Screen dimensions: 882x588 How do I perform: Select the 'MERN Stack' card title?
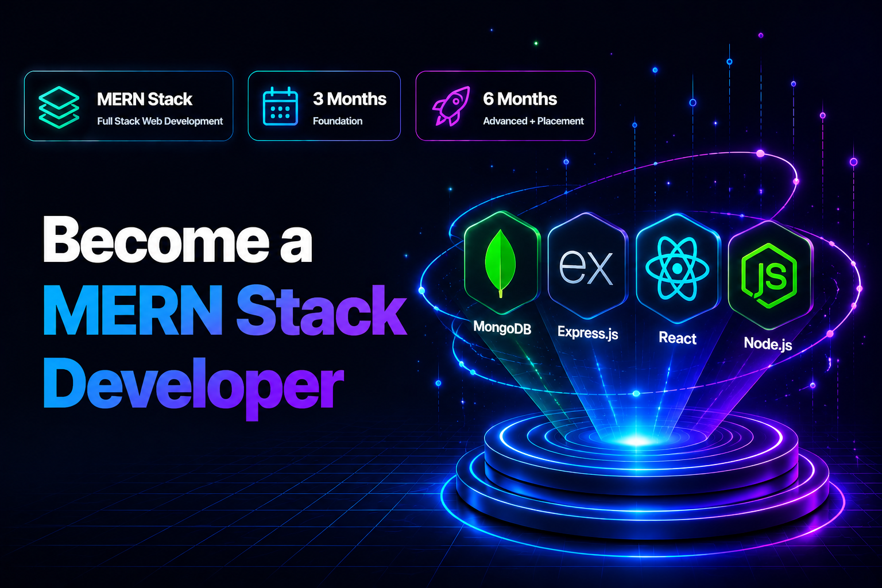[x=145, y=99]
